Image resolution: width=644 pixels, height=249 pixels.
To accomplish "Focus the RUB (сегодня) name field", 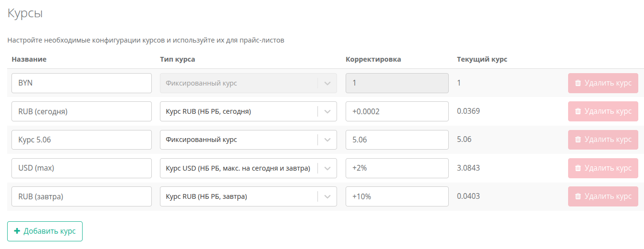I will click(x=82, y=111).
